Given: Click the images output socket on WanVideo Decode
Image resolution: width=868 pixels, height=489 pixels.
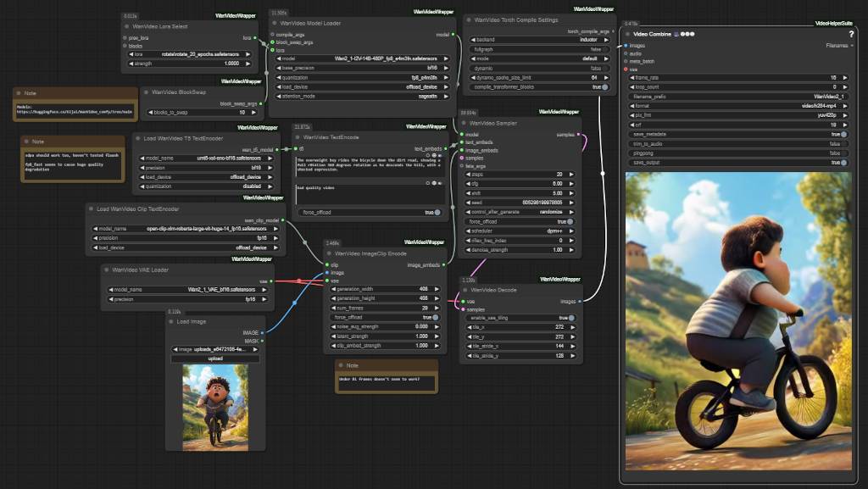Looking at the screenshot, I should (580, 302).
